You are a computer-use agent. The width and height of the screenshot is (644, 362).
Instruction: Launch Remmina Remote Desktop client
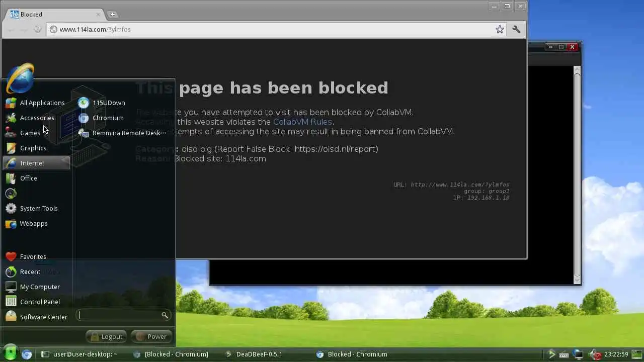[122, 133]
